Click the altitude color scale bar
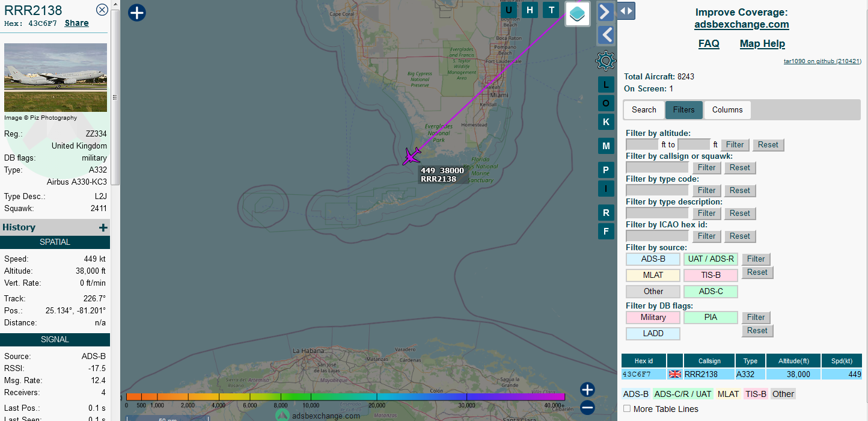This screenshot has width=868, height=421. click(345, 397)
